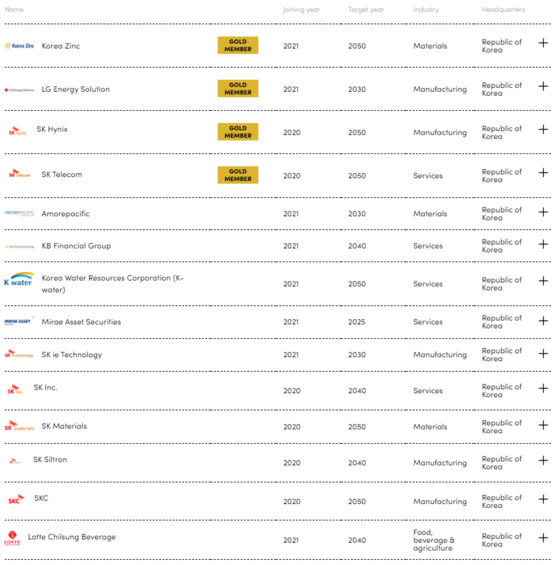Click the Lotte Chilsung logo
Image resolution: width=560 pixels, height=565 pixels.
12,538
